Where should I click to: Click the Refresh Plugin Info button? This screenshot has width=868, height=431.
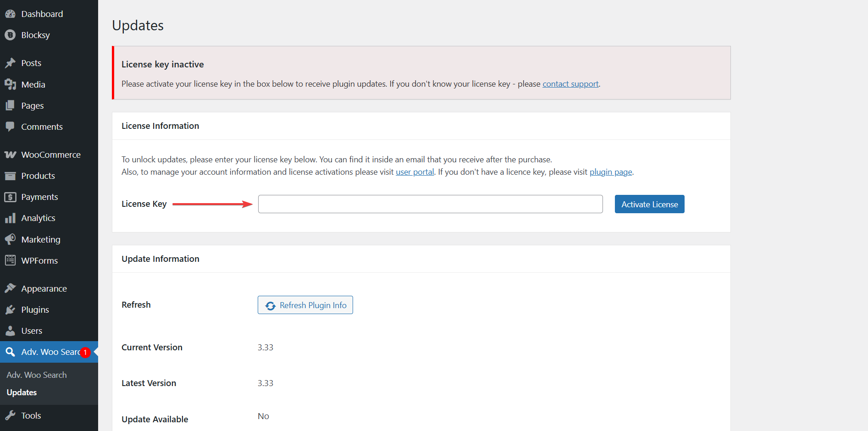pos(305,305)
